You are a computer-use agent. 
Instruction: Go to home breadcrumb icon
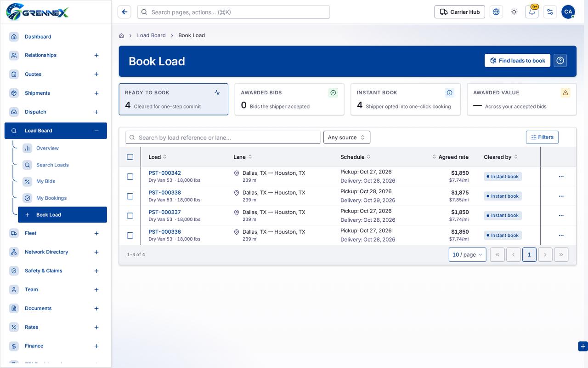click(x=121, y=35)
